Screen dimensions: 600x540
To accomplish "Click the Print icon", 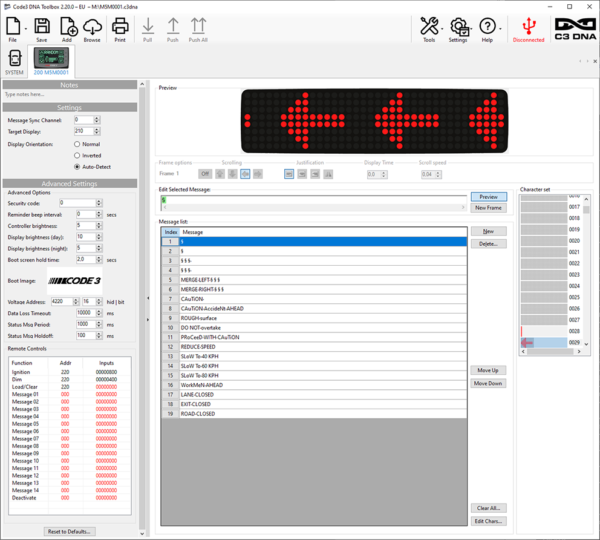I will tap(120, 26).
